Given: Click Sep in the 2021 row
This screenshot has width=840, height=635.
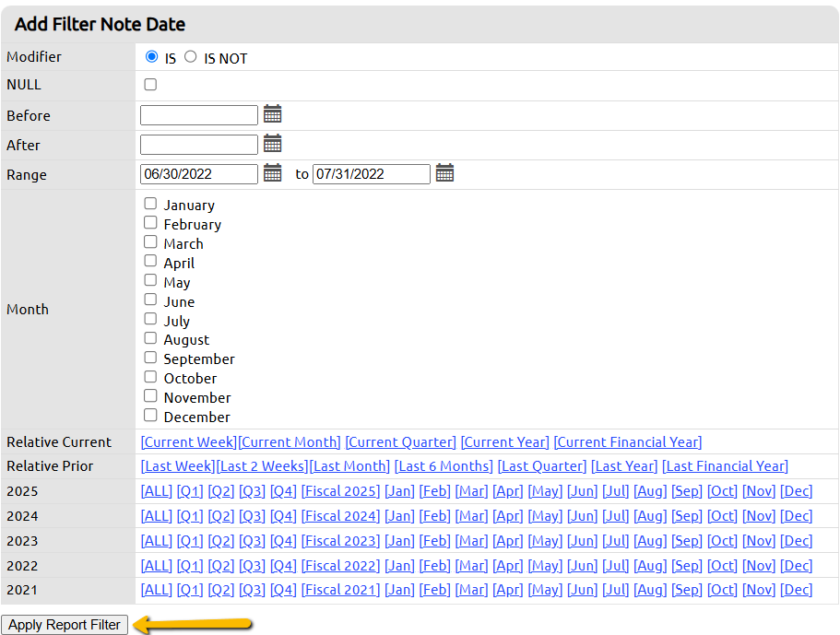Looking at the screenshot, I should tap(687, 590).
